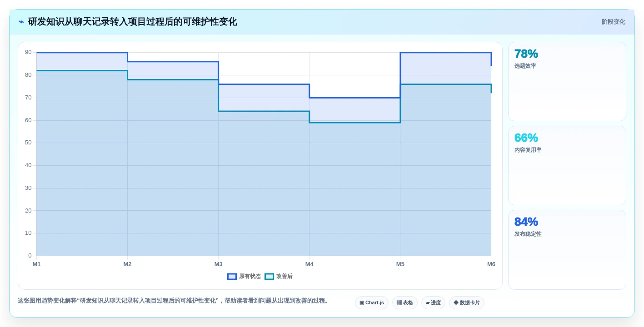The image size is (644, 327).
Task: Click the M2 axis label
Action: pyautogui.click(x=127, y=264)
